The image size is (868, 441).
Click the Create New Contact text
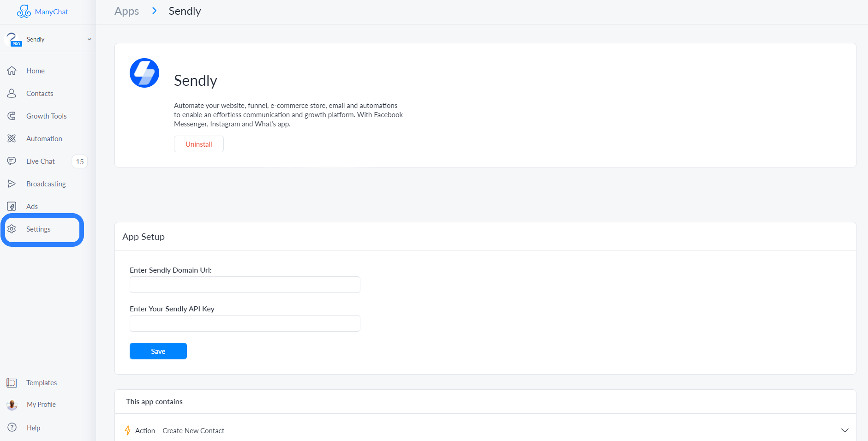coord(193,430)
